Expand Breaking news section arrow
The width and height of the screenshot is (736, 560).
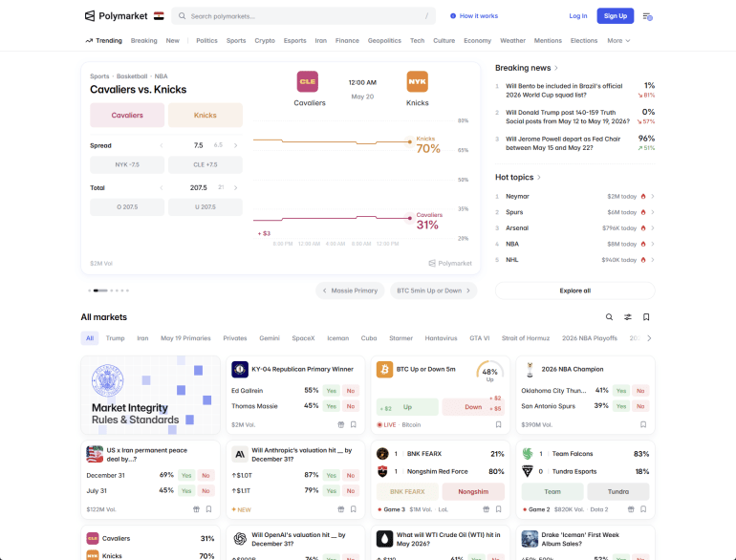coord(556,68)
